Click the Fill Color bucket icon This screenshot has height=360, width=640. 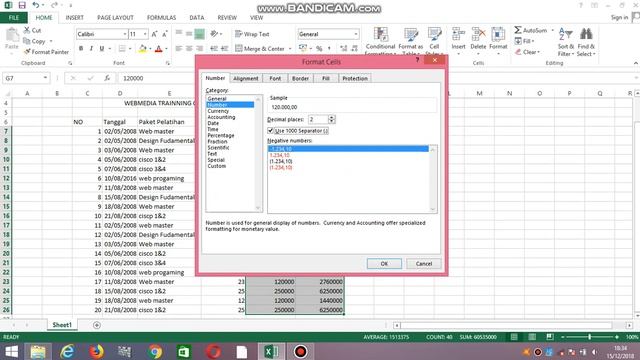(x=142, y=49)
